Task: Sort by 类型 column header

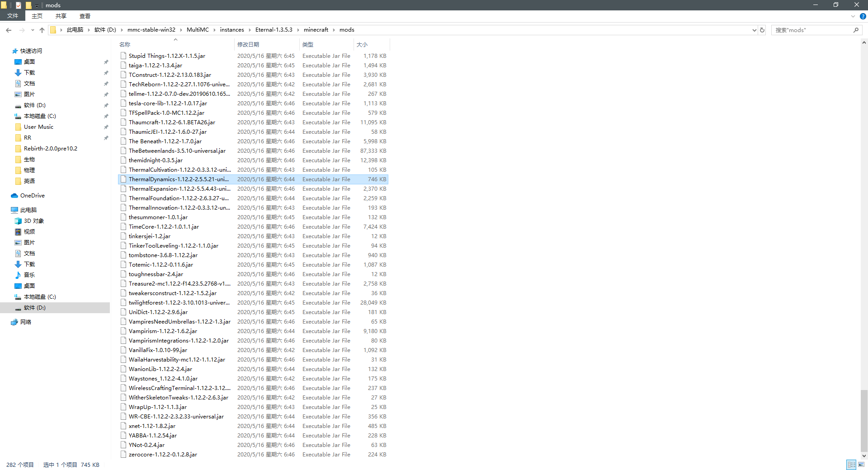Action: [x=326, y=44]
